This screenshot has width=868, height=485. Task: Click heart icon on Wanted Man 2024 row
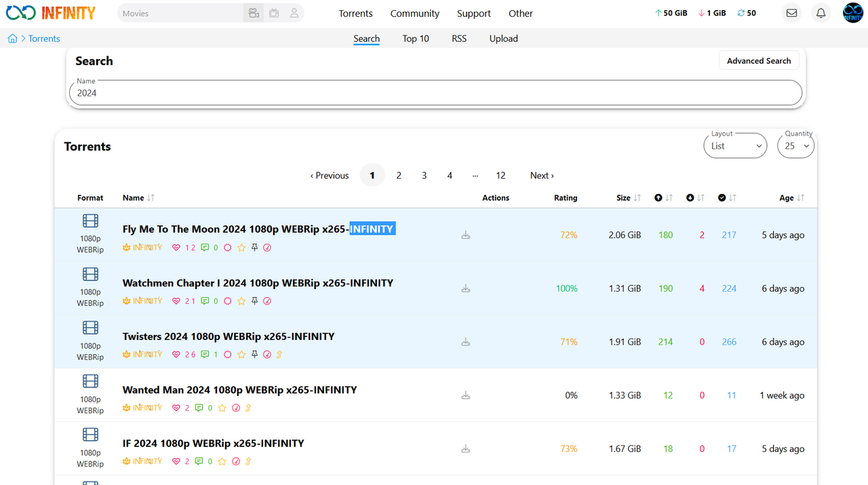coord(176,408)
